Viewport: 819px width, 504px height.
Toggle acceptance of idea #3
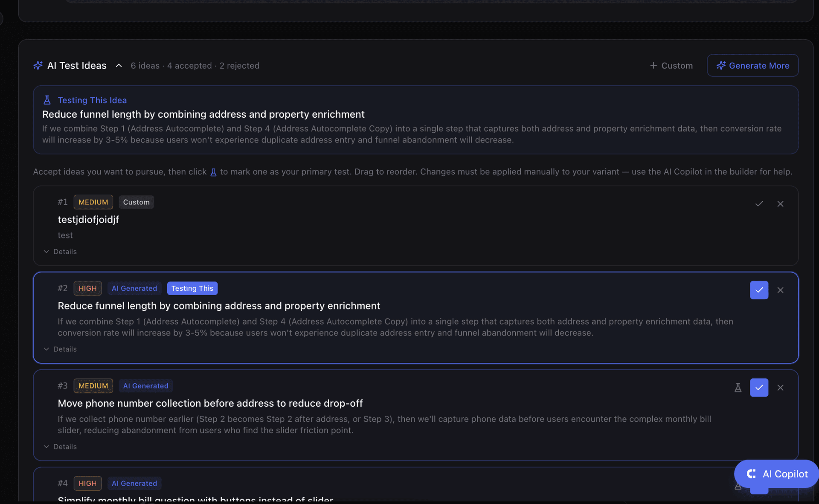759,388
